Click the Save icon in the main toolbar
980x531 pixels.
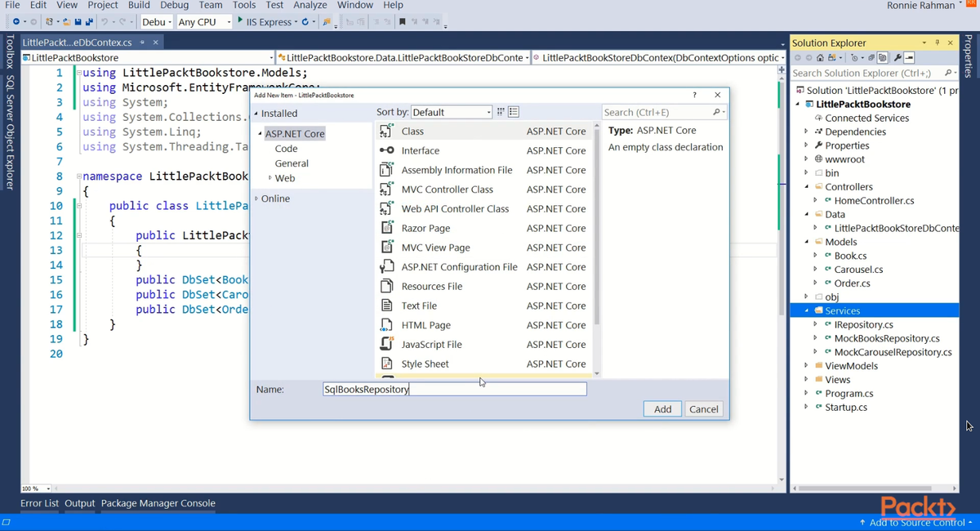(78, 21)
